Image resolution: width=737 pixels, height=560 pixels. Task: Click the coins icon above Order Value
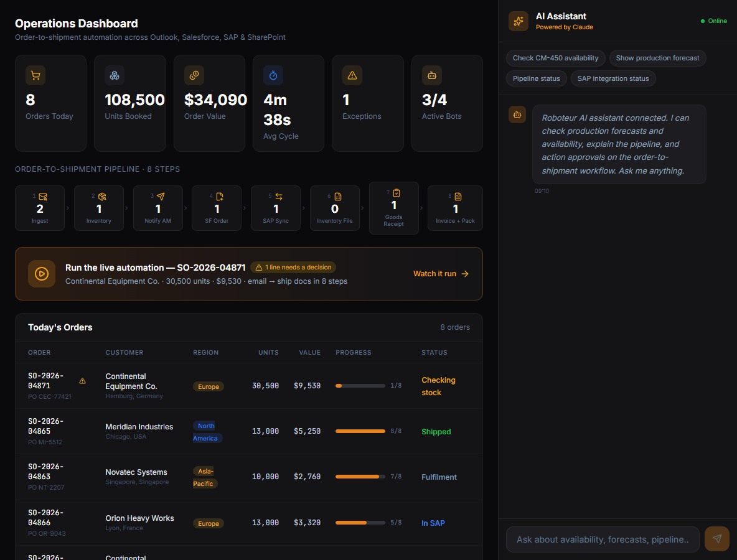pyautogui.click(x=194, y=75)
